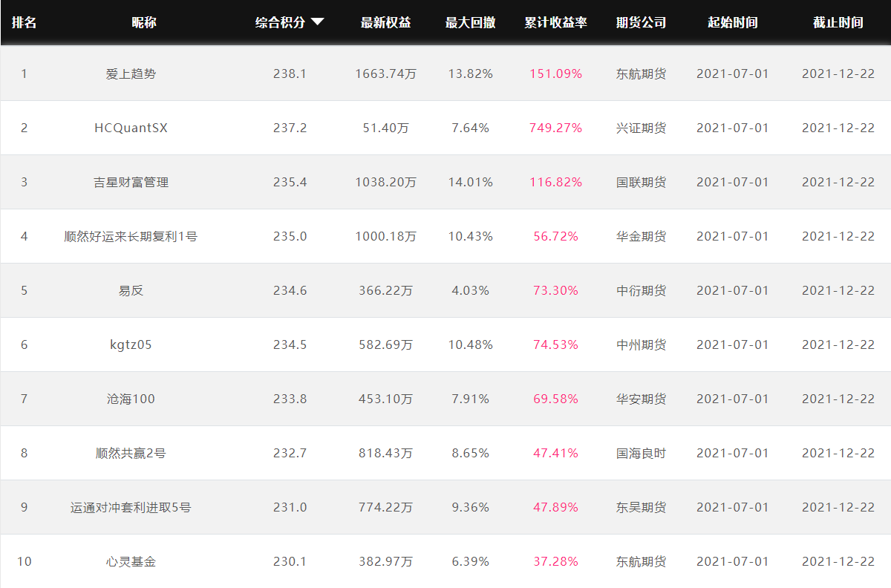Image resolution: width=891 pixels, height=588 pixels.
Task: Click the 774.22万 equity cell
Action: click(385, 507)
